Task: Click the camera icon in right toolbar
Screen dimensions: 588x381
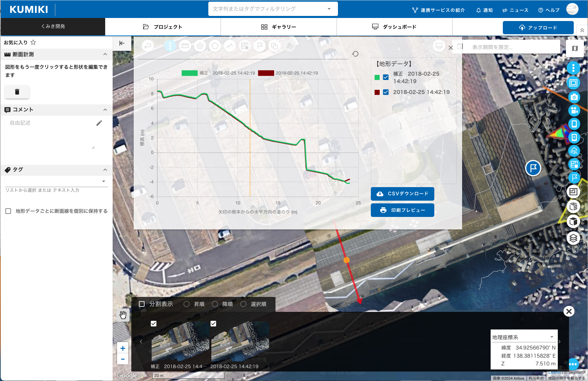Action: 574,97
